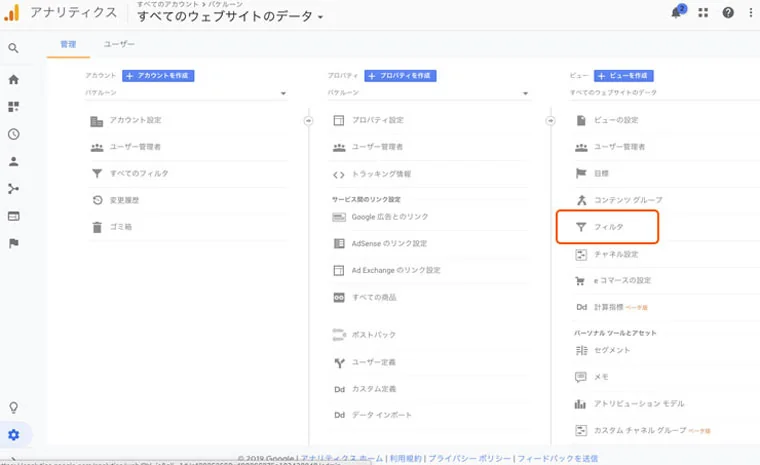Click the search icon in left sidebar
The height and width of the screenshot is (465, 760).
(x=14, y=48)
